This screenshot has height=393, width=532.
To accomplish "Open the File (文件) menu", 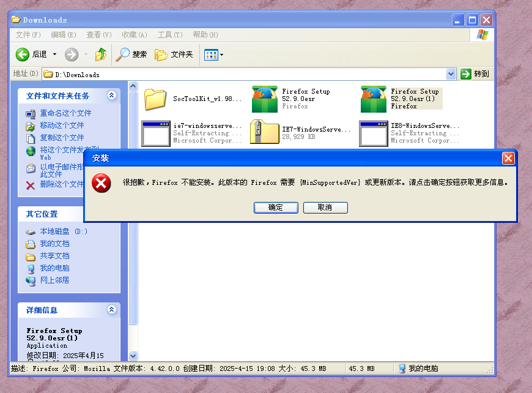I will [x=28, y=35].
